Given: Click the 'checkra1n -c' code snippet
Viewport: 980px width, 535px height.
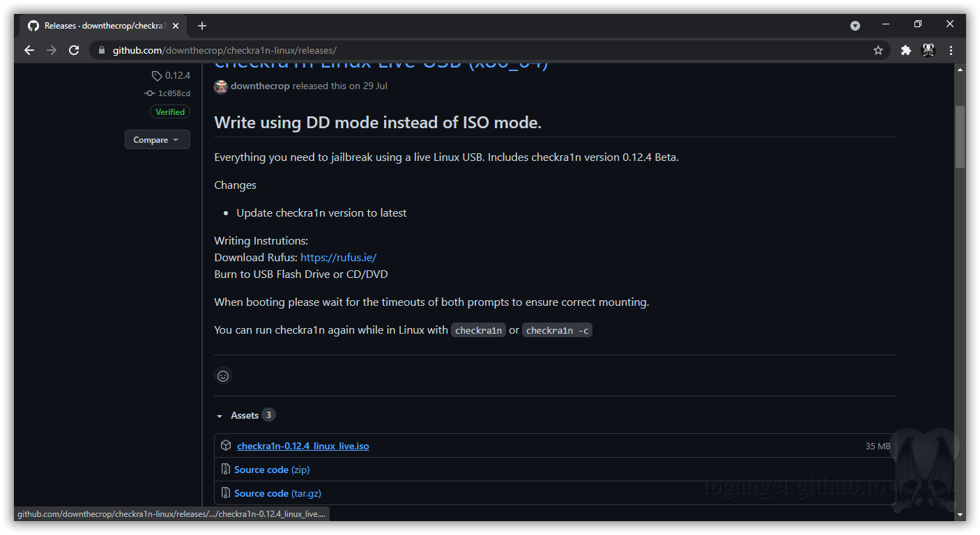Looking at the screenshot, I should pyautogui.click(x=558, y=330).
